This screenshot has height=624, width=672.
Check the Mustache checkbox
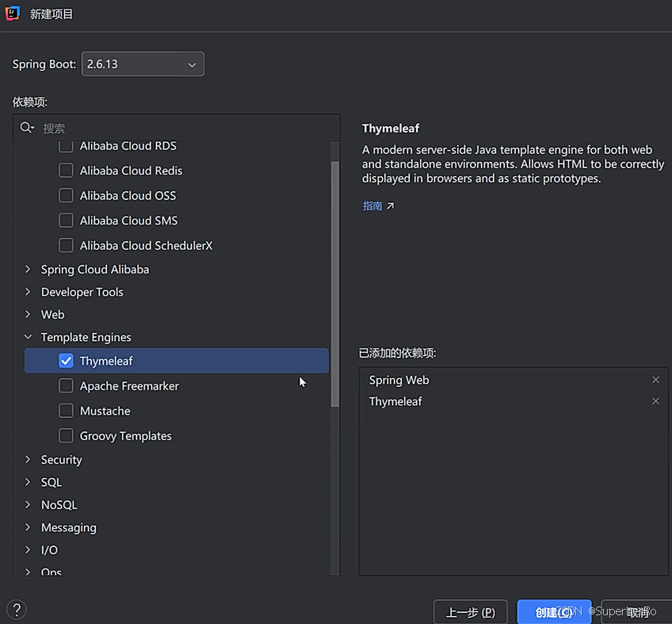tap(66, 411)
